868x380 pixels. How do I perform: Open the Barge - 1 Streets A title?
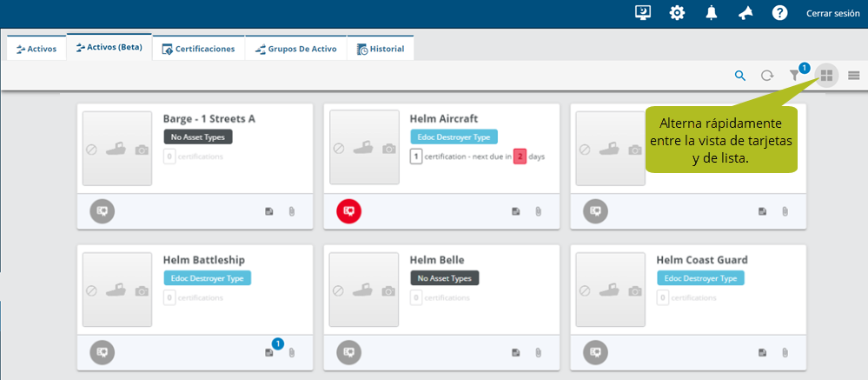pyautogui.click(x=209, y=118)
